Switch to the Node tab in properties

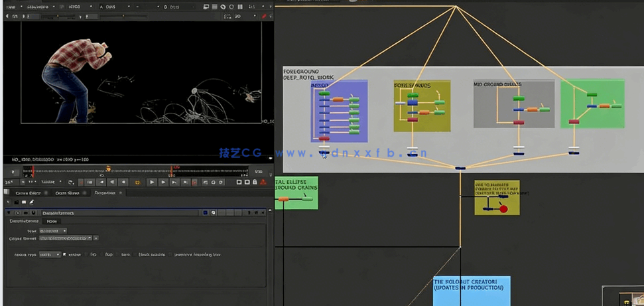coord(52,221)
